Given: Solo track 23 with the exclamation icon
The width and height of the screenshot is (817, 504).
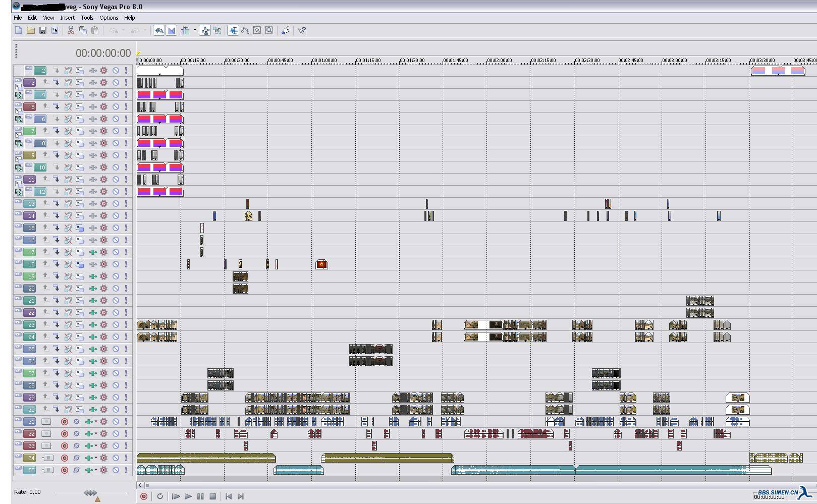Looking at the screenshot, I should point(126,324).
